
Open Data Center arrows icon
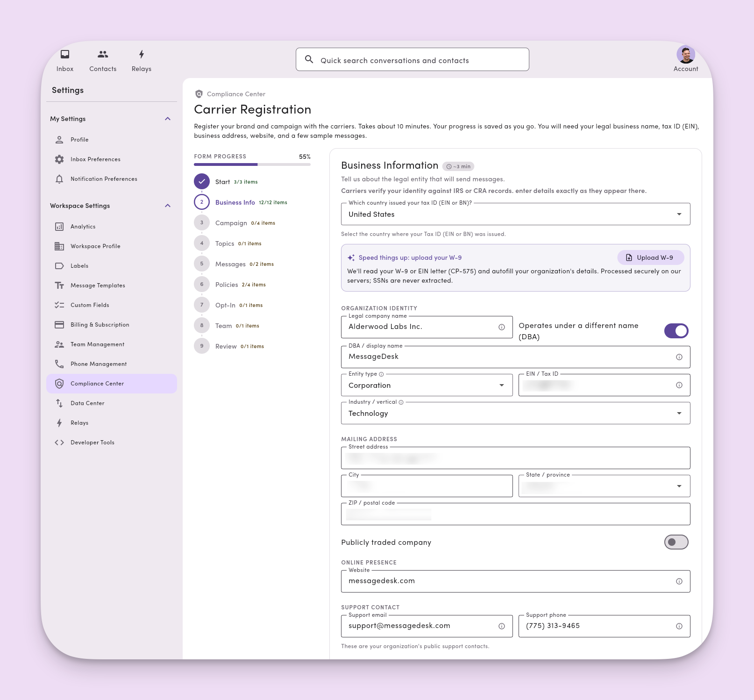coord(59,403)
